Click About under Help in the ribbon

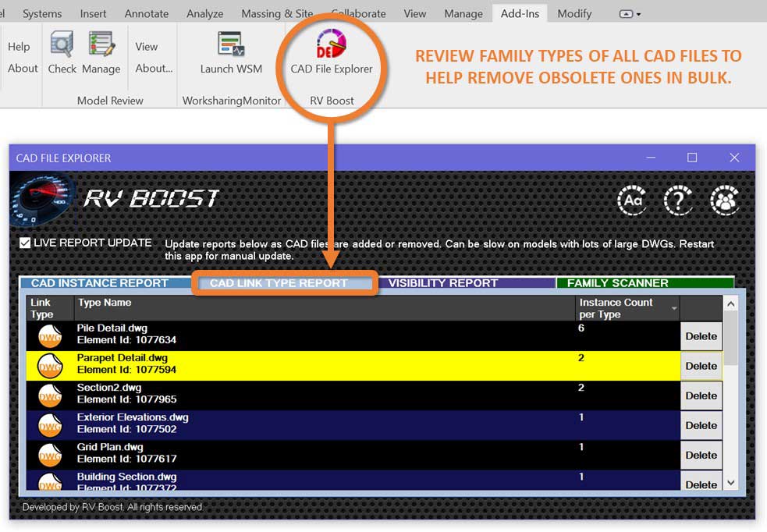click(23, 69)
